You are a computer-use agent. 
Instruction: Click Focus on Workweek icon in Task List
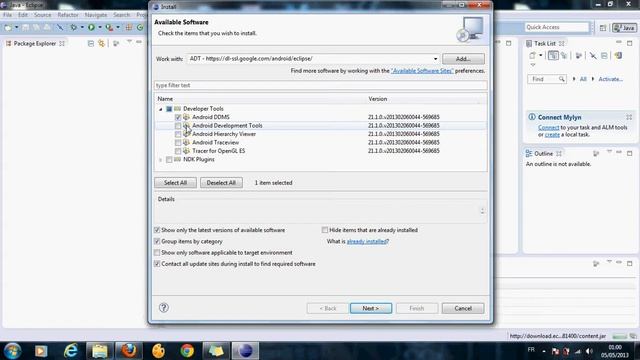tap(578, 56)
